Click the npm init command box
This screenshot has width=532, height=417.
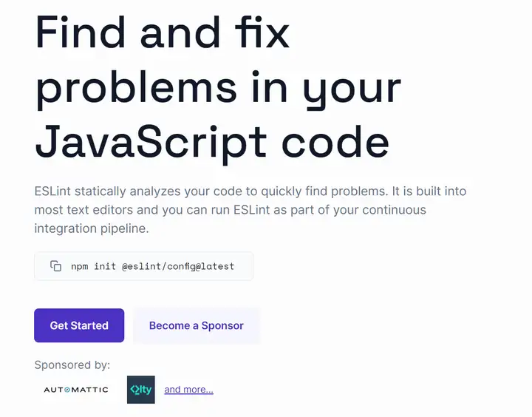[143, 266]
